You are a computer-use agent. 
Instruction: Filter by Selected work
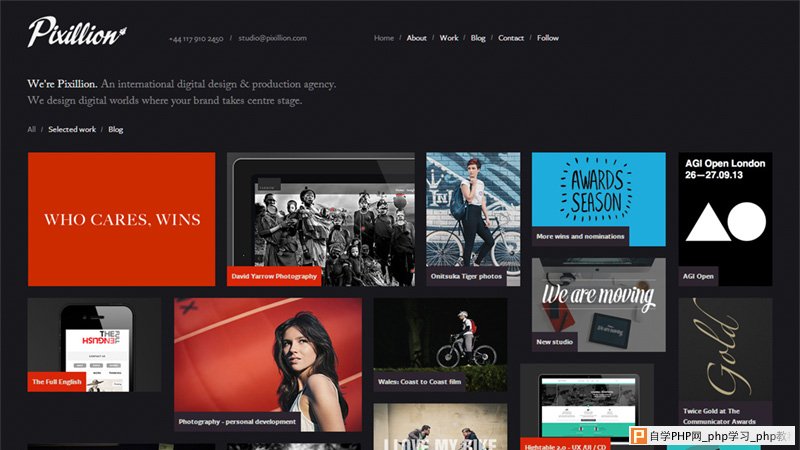tap(72, 130)
